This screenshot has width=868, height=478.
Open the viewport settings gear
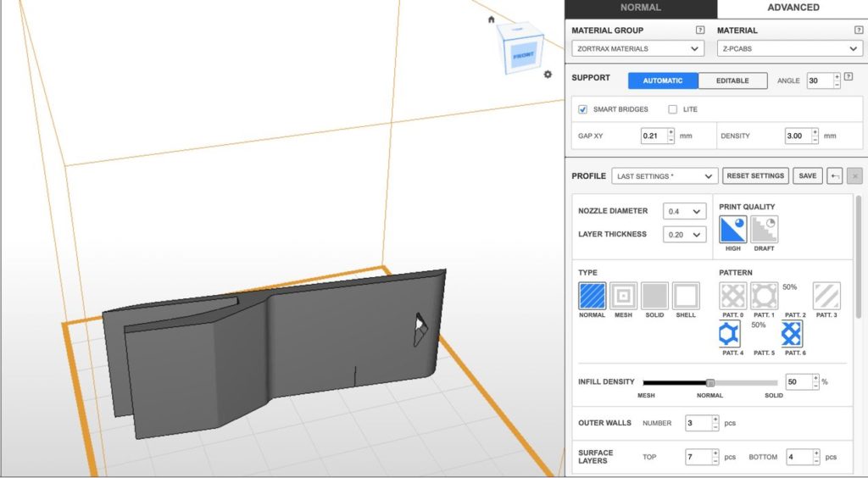548,75
